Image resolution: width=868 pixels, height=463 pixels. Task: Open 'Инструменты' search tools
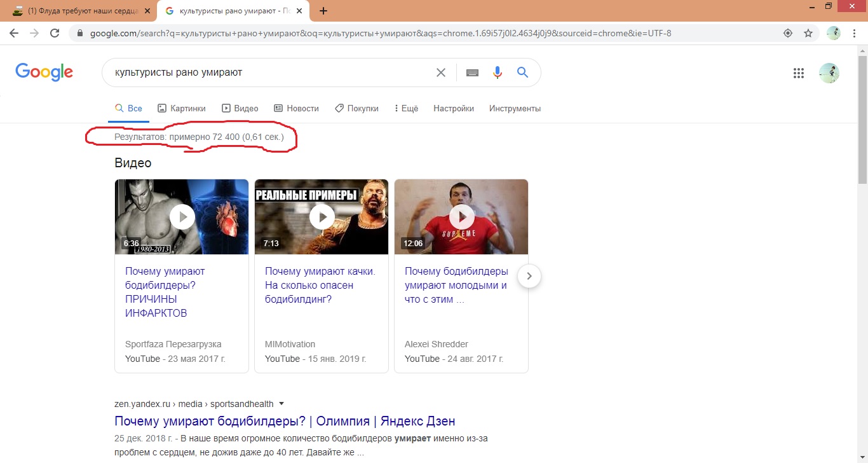point(515,108)
